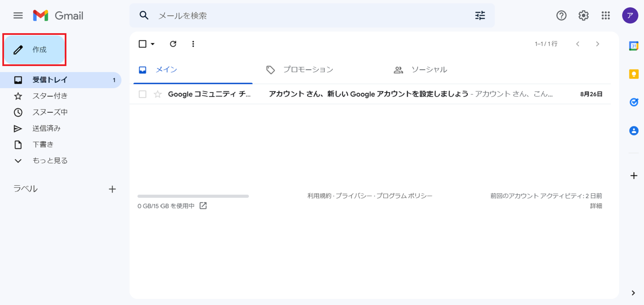The height and width of the screenshot is (305, 644).
Task: Open the Google apps launcher grid
Action: pos(605,15)
